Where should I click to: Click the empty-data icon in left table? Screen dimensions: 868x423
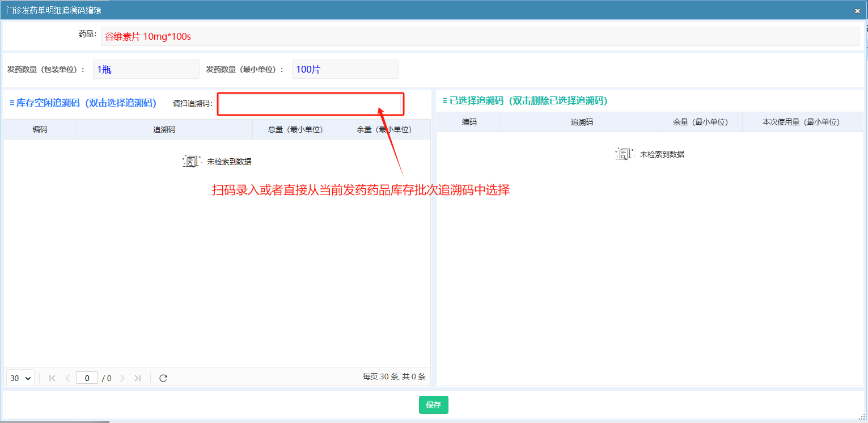192,162
